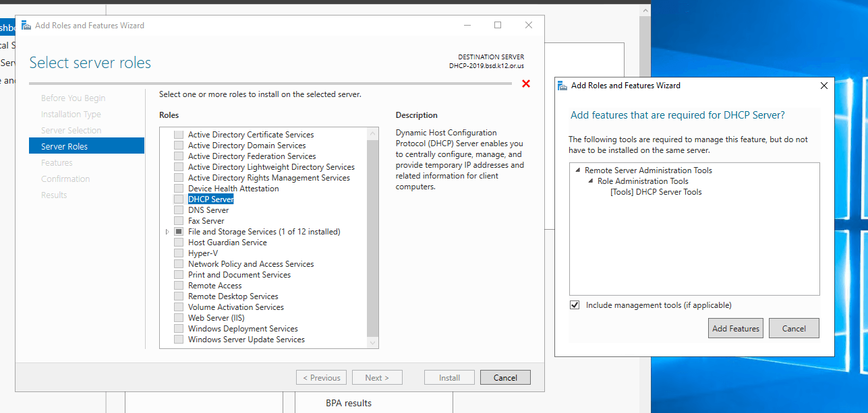Click the Add Features button
This screenshot has height=413, width=868.
click(x=736, y=328)
